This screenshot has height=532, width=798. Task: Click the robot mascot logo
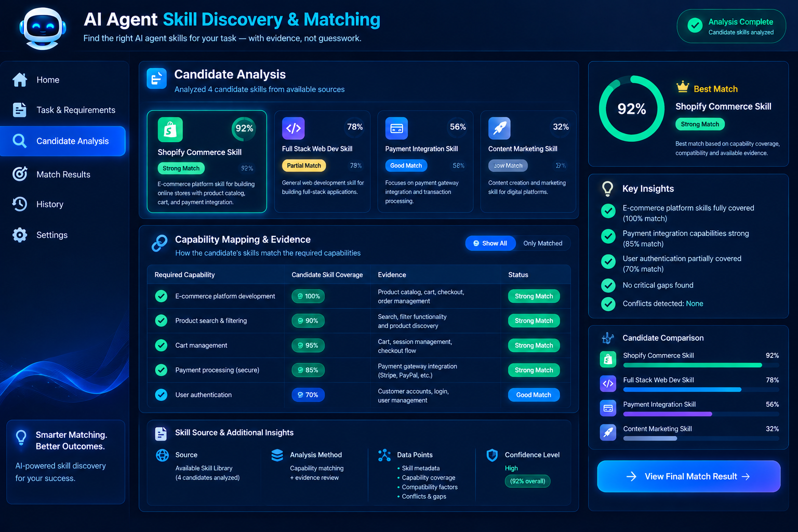pyautogui.click(x=43, y=29)
